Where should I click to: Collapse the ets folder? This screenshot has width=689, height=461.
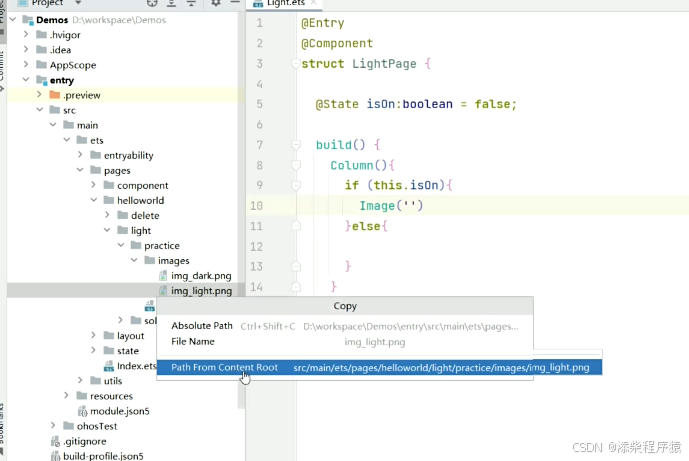(x=66, y=140)
